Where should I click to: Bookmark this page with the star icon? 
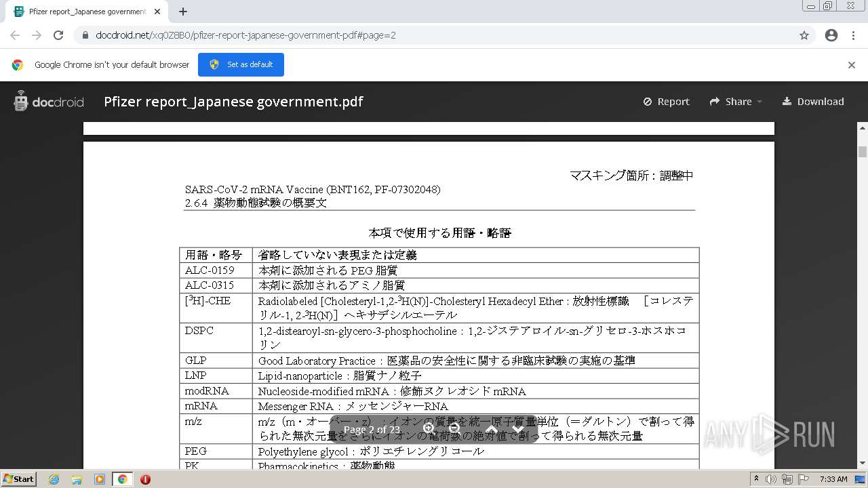point(804,35)
